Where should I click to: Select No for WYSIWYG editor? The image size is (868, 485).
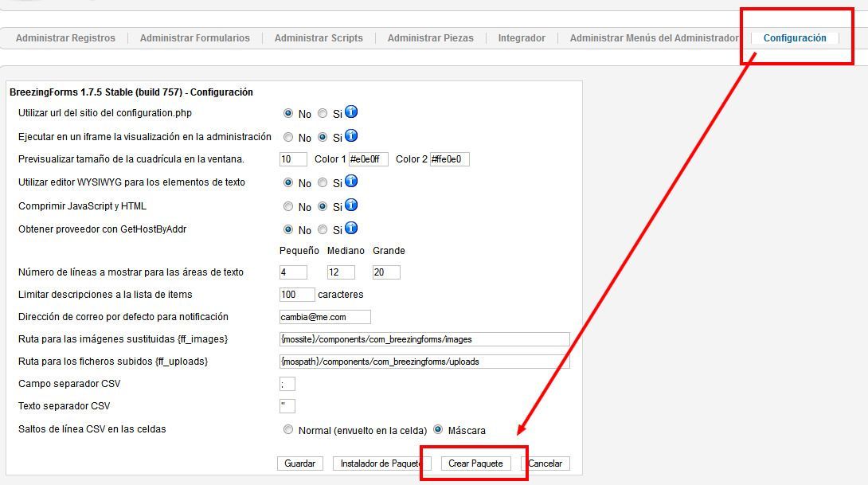click(287, 182)
